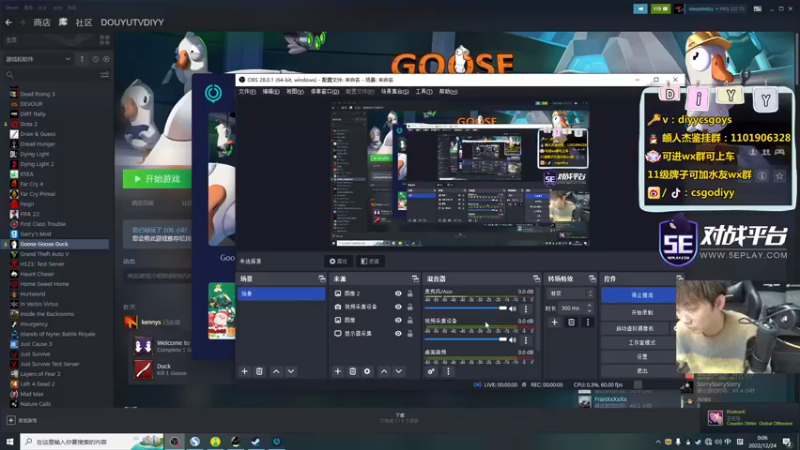Open Steam library advanced filter icon
The width and height of the screenshot is (800, 450).
pos(105,75)
